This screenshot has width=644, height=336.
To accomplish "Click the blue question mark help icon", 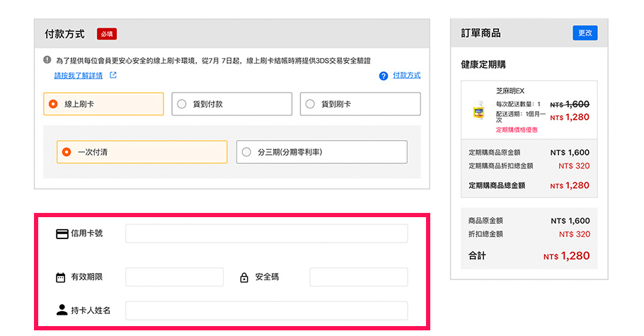I will (384, 76).
